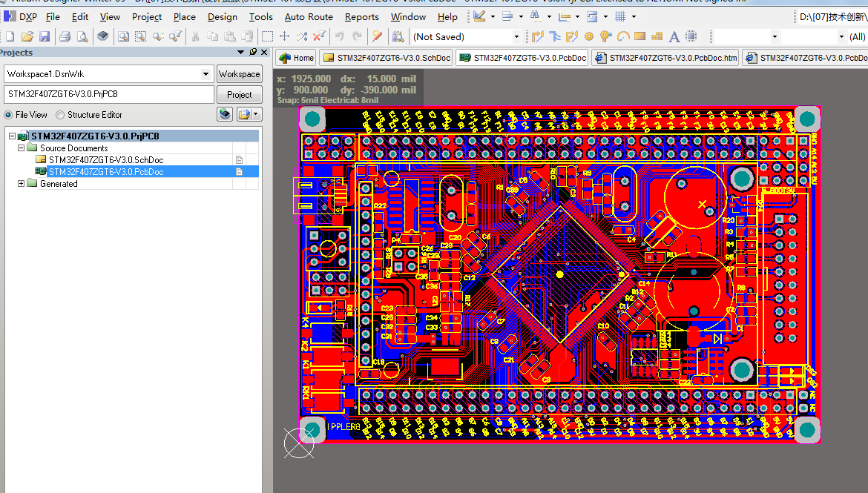Open the Place Dimension dropdown arrow
This screenshot has height=493, width=868.
[x=577, y=16]
